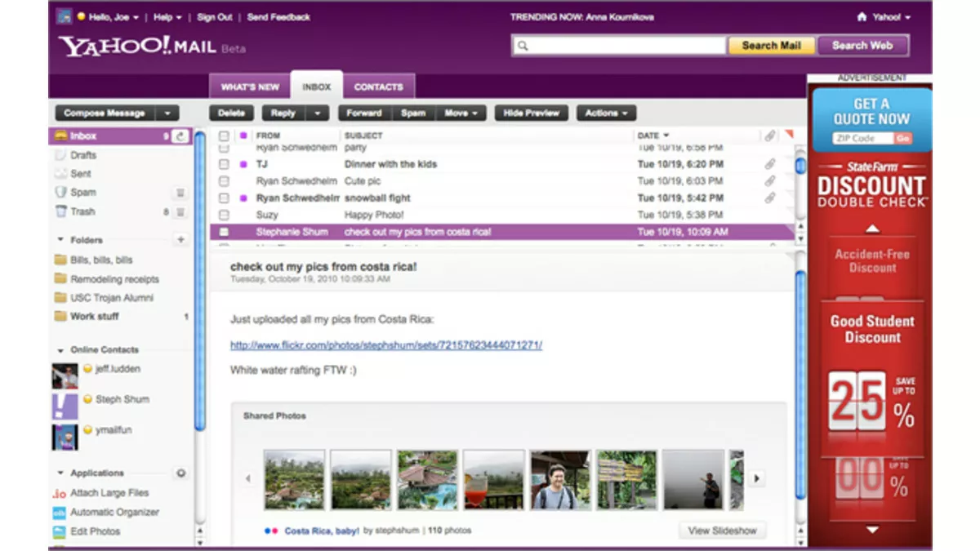Screen dimensions: 980x551
Task: Click the attachment paperclip column icon
Action: [769, 136]
